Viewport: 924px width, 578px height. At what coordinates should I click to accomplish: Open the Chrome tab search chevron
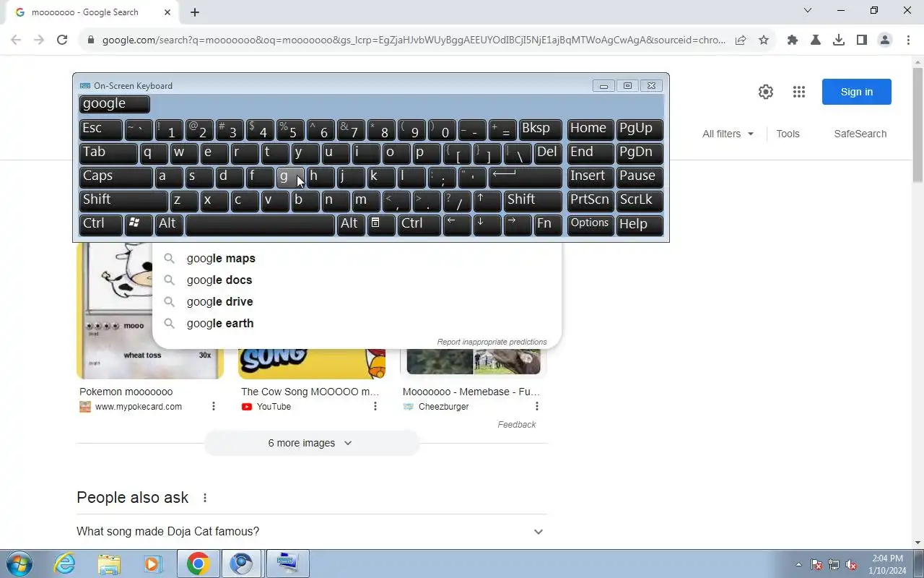click(808, 11)
